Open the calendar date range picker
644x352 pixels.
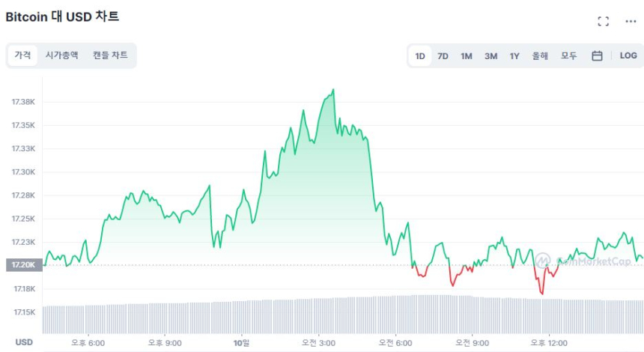tap(597, 55)
